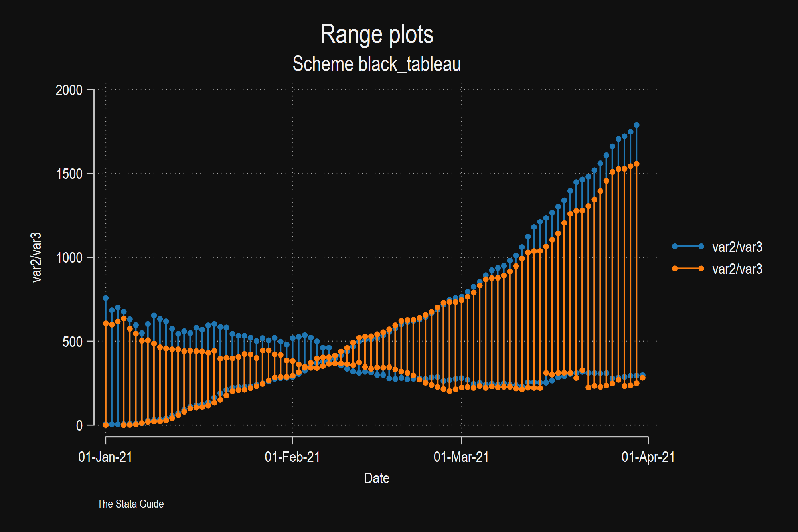Image resolution: width=798 pixels, height=532 pixels.
Task: Click the 01-Feb-21 x-axis label
Action: pyautogui.click(x=292, y=457)
